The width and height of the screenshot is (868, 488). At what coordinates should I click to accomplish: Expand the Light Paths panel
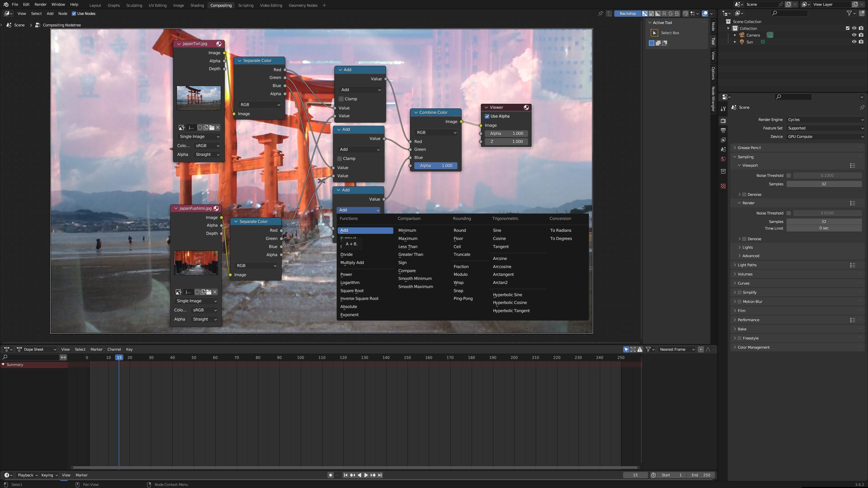click(x=797, y=265)
